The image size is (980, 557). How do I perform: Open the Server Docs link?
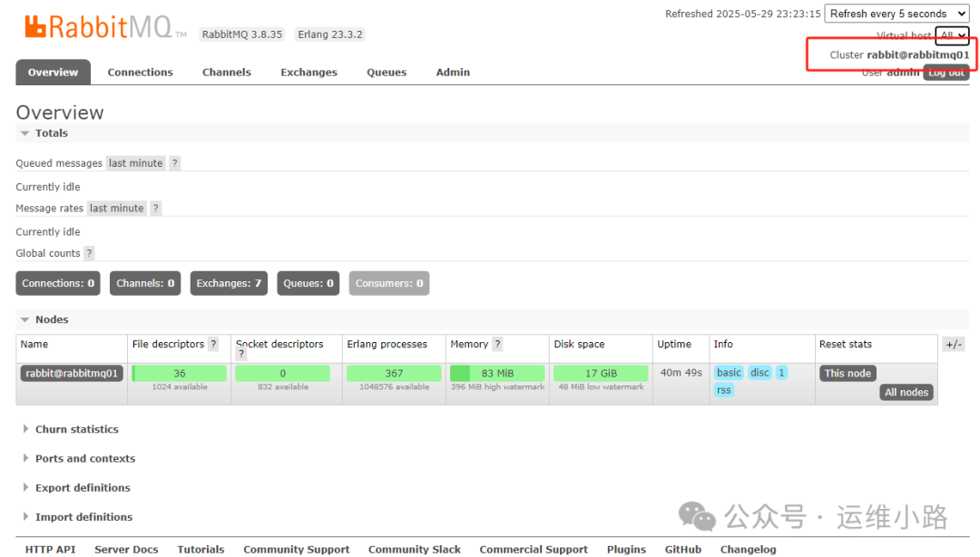click(x=126, y=550)
